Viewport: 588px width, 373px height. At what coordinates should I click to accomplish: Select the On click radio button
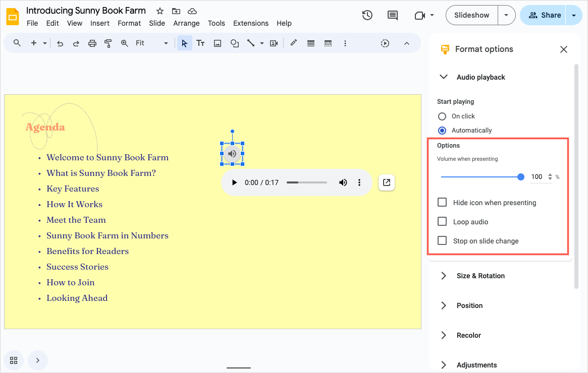pos(442,116)
